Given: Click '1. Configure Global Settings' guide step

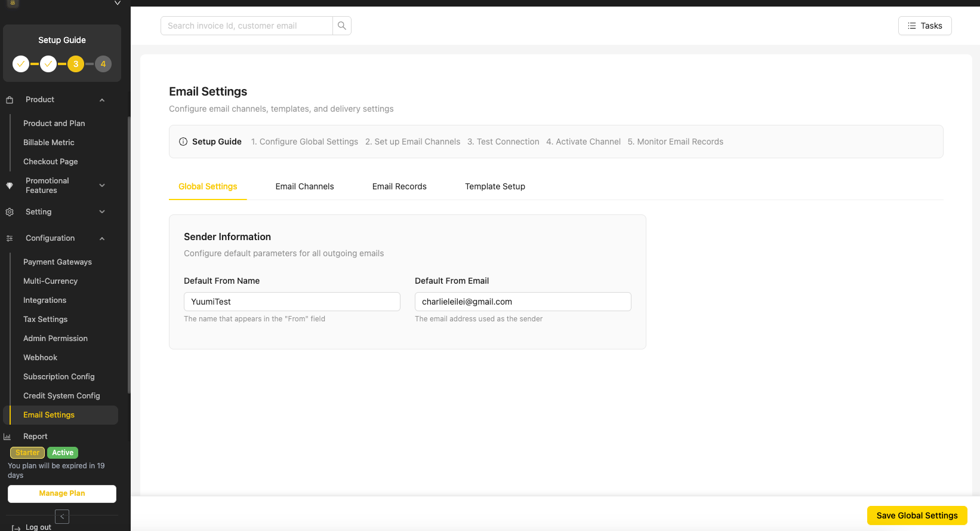Looking at the screenshot, I should click(304, 142).
